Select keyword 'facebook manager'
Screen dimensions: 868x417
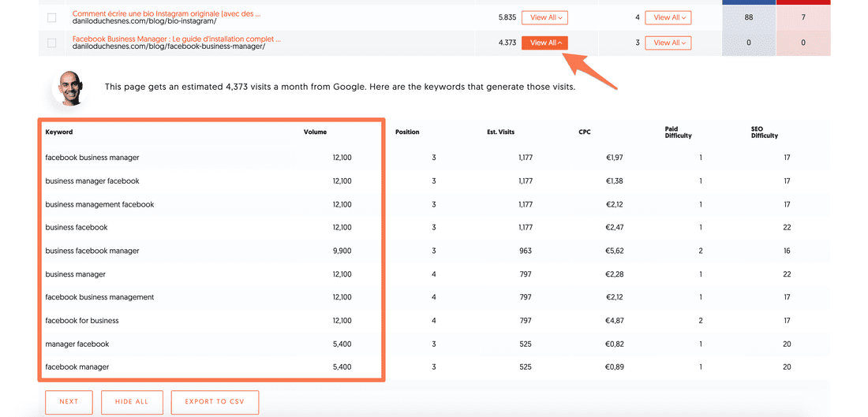(77, 367)
